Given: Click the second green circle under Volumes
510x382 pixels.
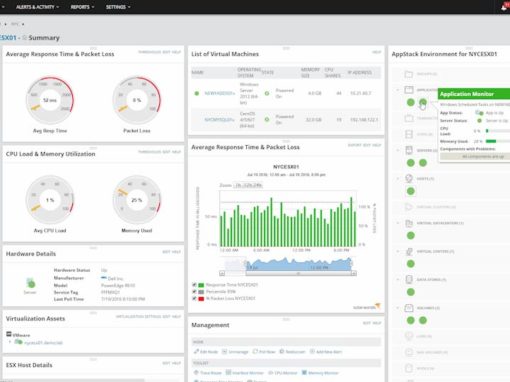Looking at the screenshot, I should (x=423, y=320).
